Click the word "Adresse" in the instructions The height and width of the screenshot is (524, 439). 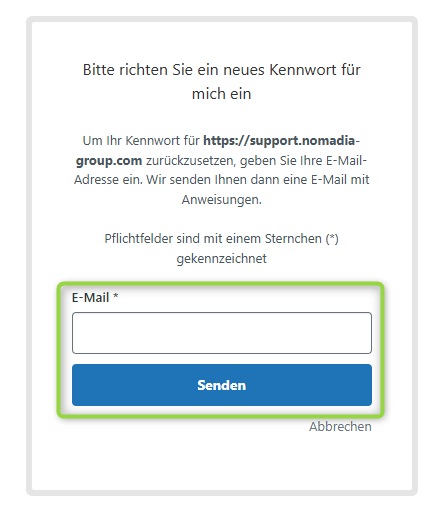pos(96,180)
